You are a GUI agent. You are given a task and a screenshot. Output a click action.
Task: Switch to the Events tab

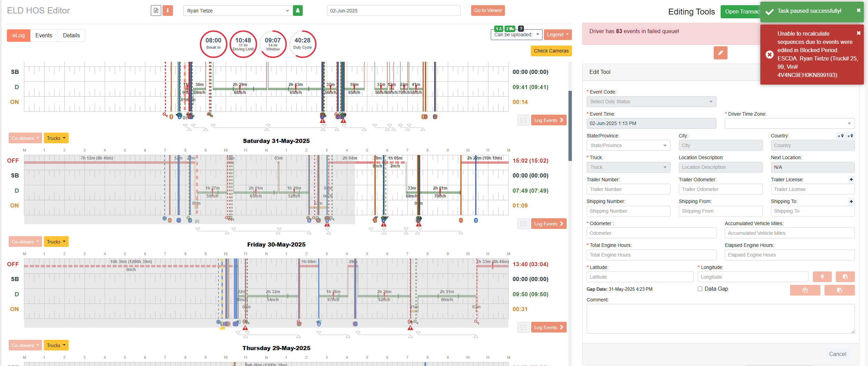pos(44,36)
